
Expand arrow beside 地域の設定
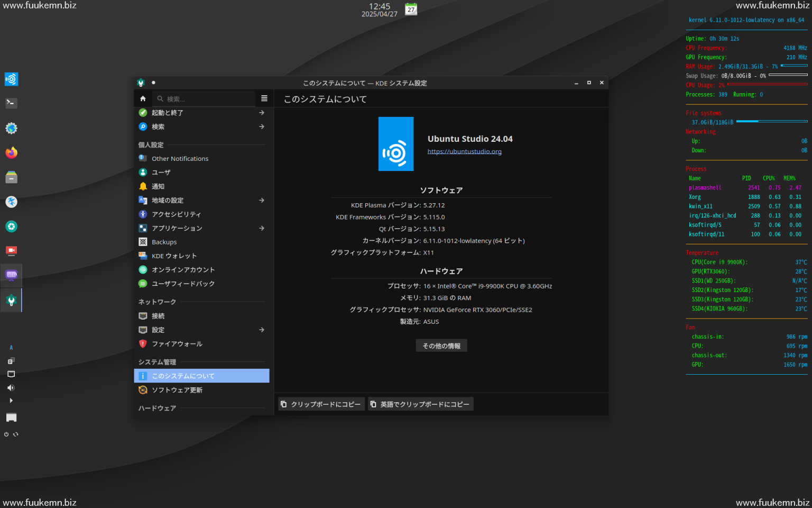point(262,200)
